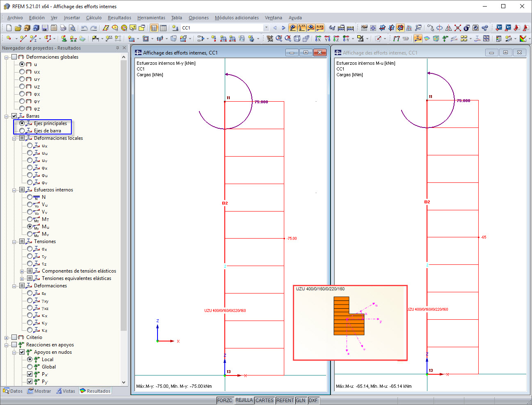This screenshot has height=405, width=532.
Task: Click the New document icon
Action: [9, 28]
